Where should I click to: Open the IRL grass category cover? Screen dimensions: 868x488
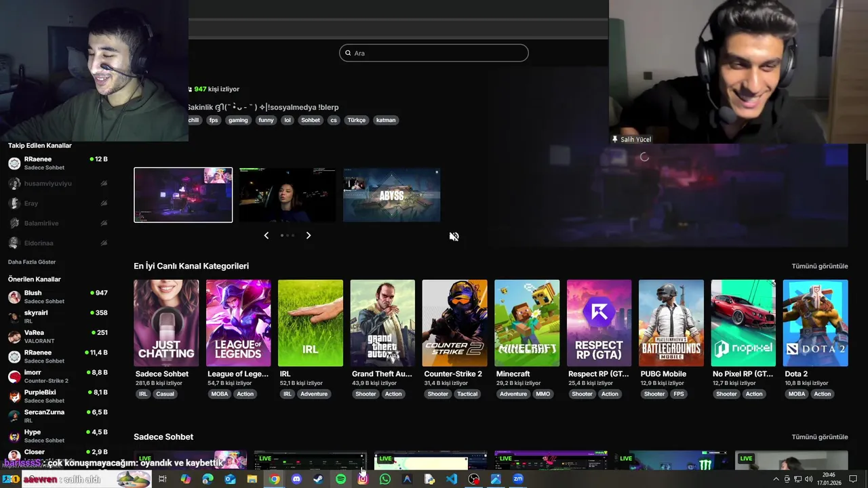coord(311,323)
